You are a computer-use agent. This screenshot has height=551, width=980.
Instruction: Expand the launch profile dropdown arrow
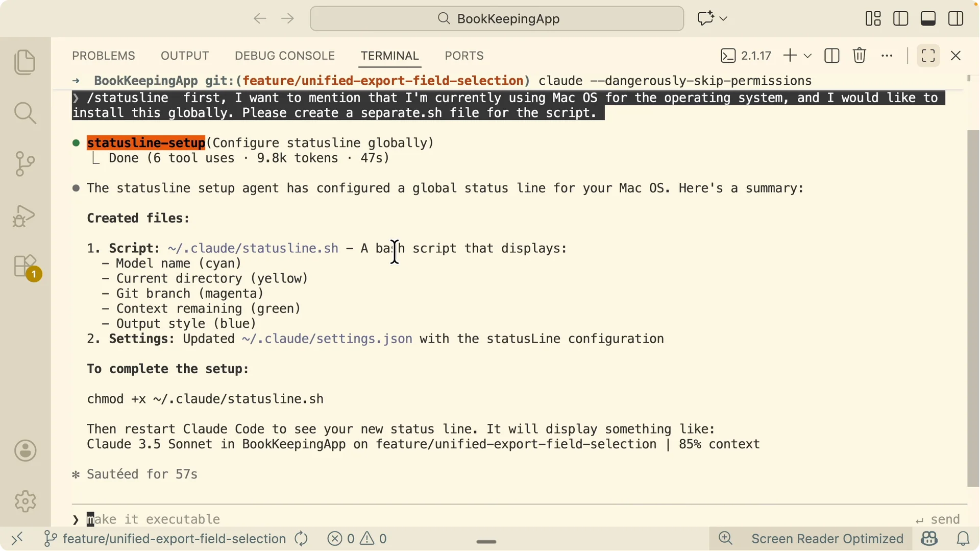click(807, 56)
